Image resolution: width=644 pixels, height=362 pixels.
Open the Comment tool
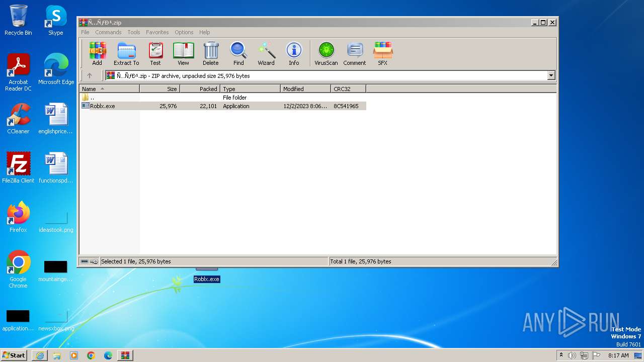point(355,54)
